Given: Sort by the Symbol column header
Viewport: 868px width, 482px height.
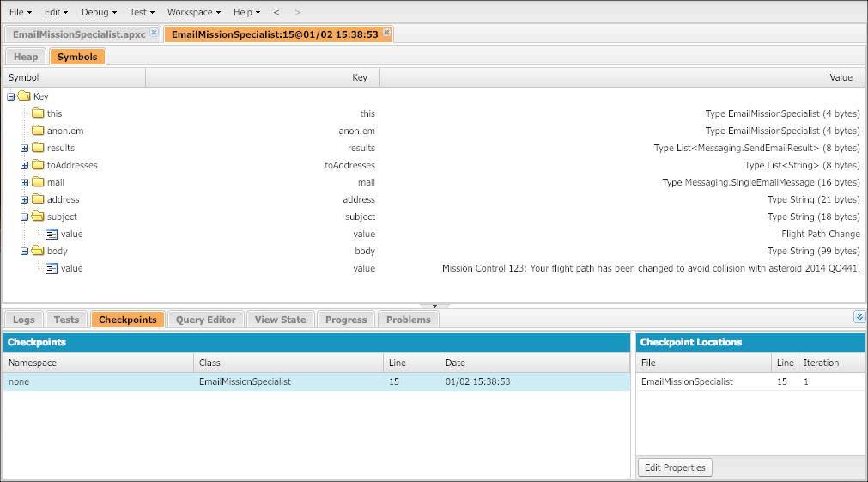Looking at the screenshot, I should tap(74, 77).
